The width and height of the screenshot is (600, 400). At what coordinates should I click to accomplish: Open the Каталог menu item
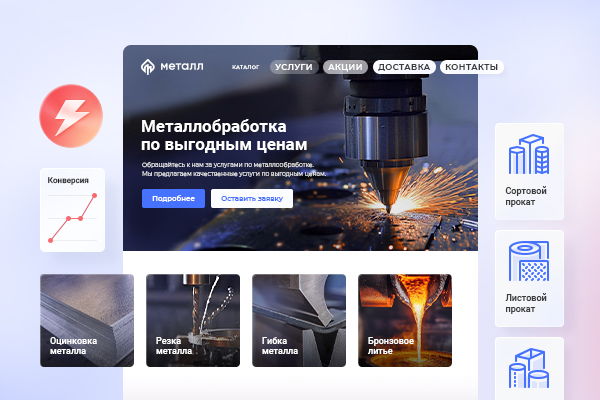coord(245,67)
